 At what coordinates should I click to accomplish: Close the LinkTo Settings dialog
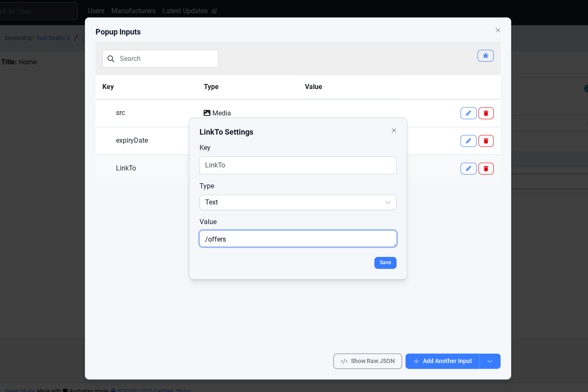coord(394,130)
